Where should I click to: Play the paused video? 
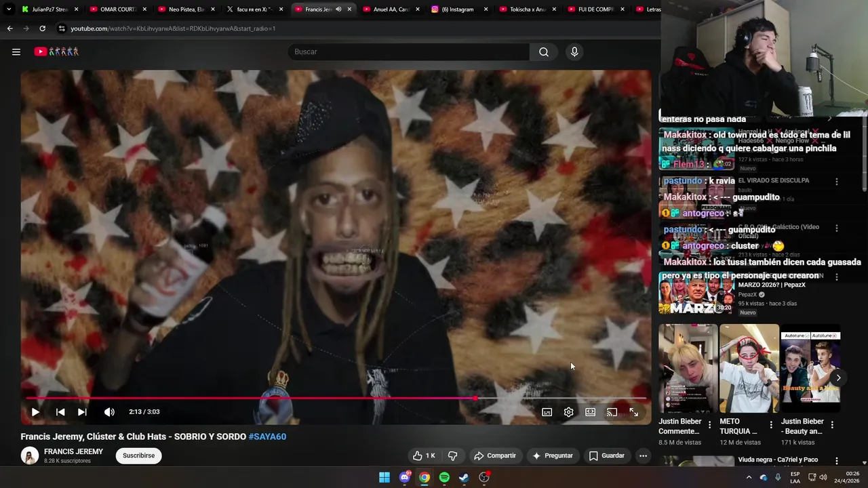(35, 412)
